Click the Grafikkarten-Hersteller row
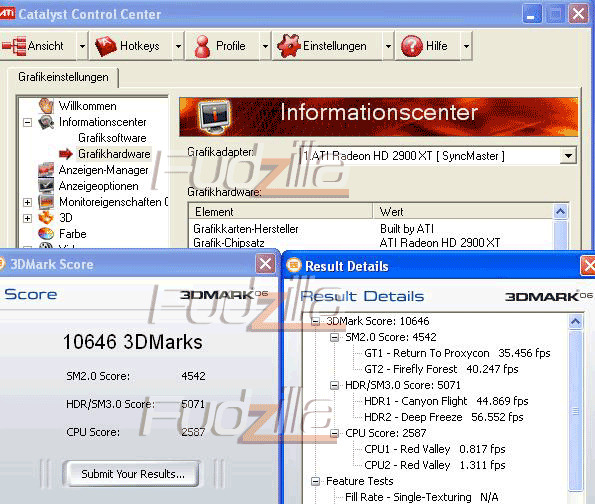 (x=371, y=229)
